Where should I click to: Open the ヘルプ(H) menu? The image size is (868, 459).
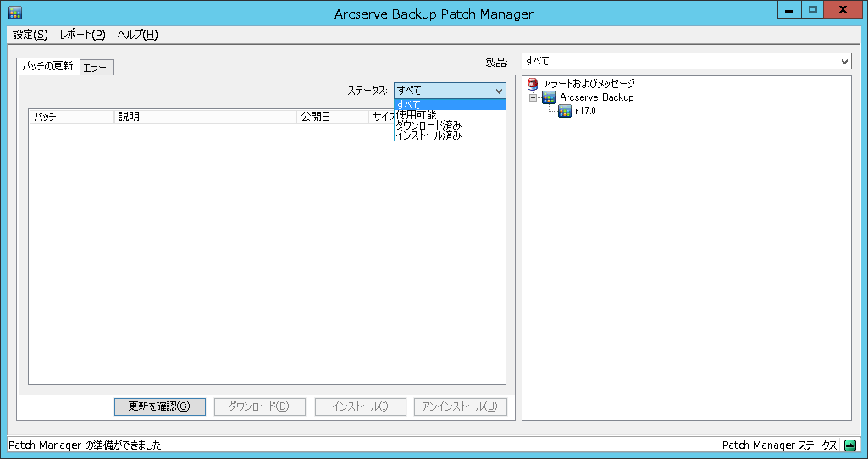pos(137,35)
